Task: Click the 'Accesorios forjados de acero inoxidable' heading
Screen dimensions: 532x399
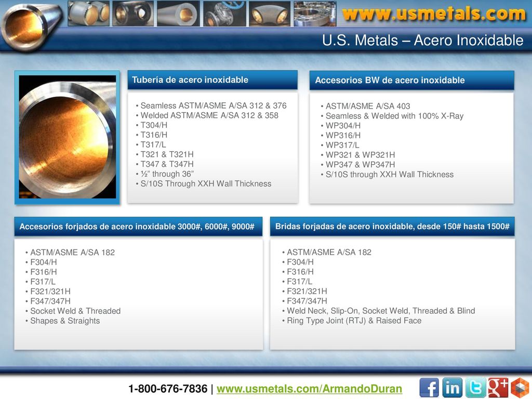Action: coord(137,227)
